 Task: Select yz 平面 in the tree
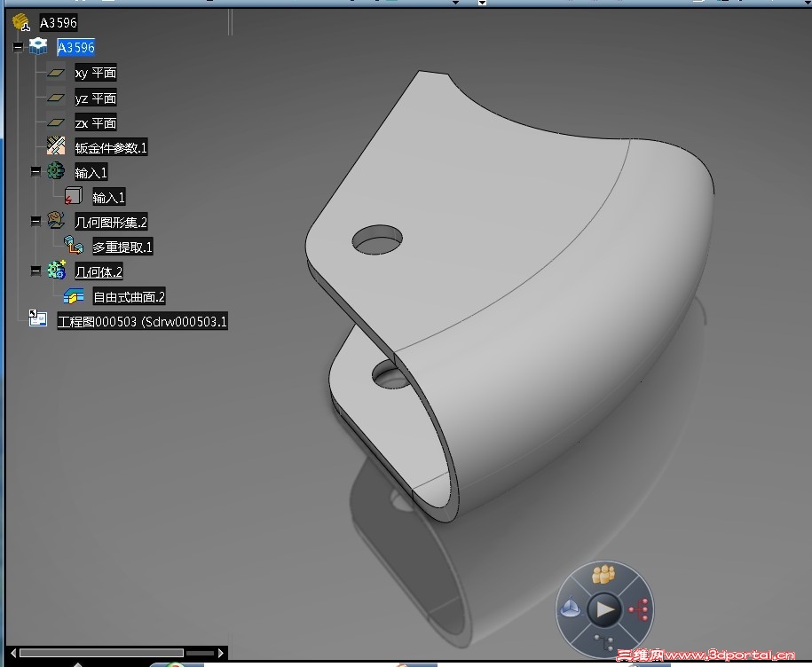click(x=95, y=98)
